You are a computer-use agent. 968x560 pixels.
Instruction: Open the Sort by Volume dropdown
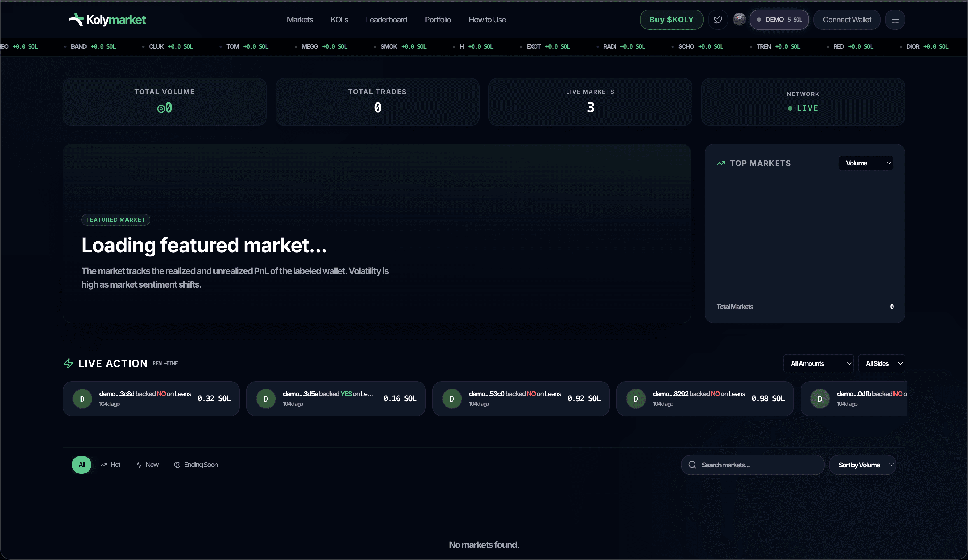pyautogui.click(x=862, y=465)
